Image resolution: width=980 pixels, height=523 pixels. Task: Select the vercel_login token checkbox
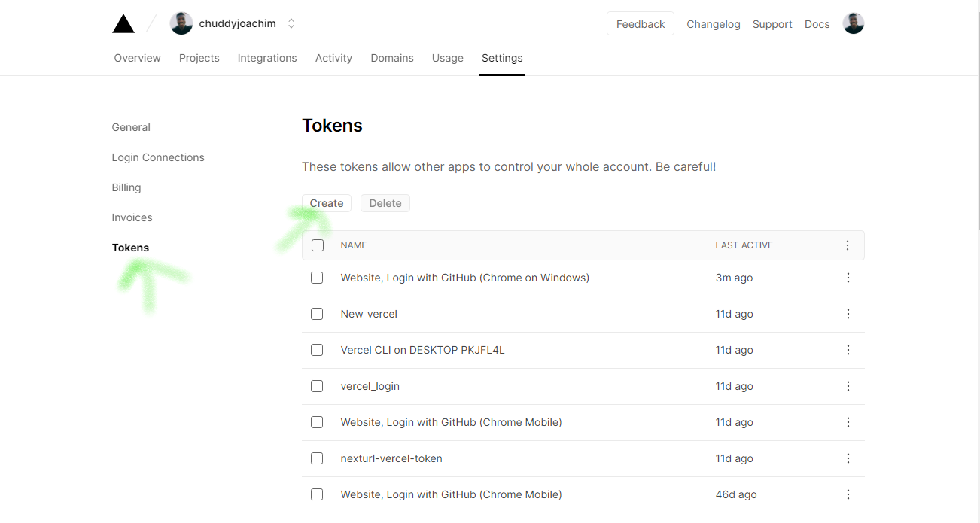(317, 386)
